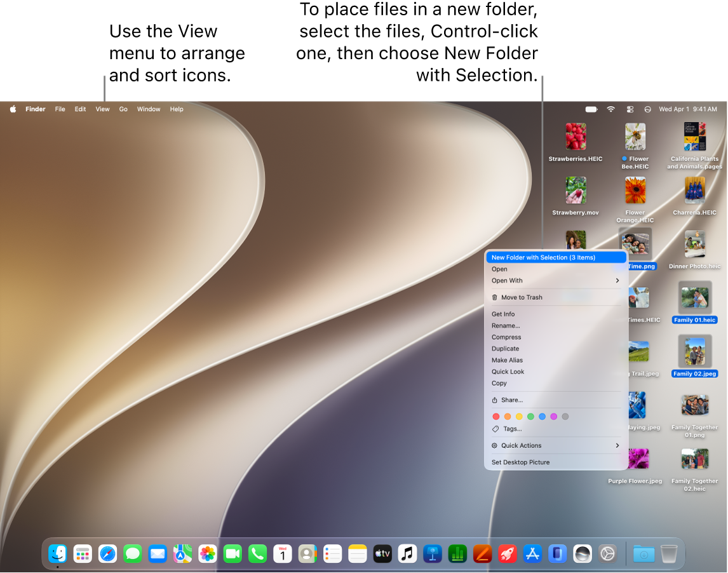Apply the purple tag color
Image resolution: width=728 pixels, height=573 pixels.
point(553,417)
